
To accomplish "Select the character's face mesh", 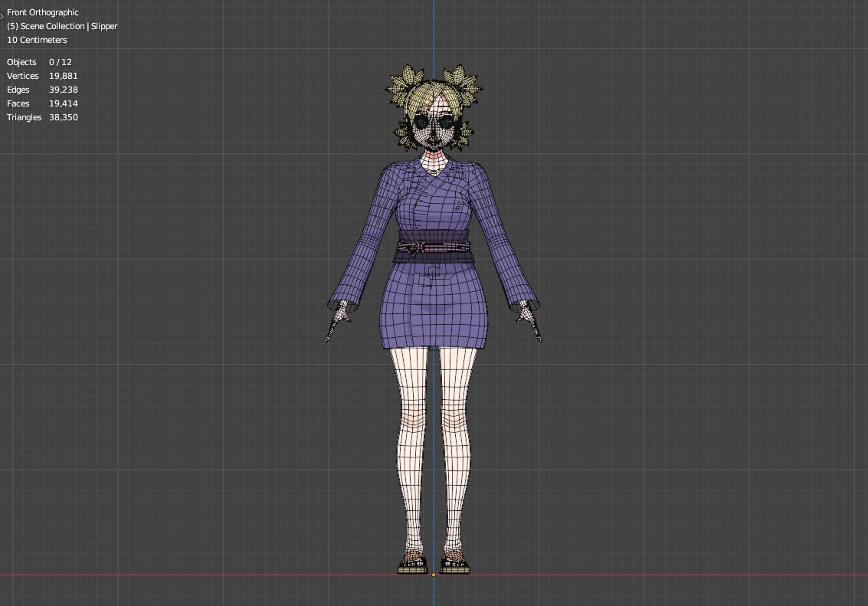I will point(433,129).
